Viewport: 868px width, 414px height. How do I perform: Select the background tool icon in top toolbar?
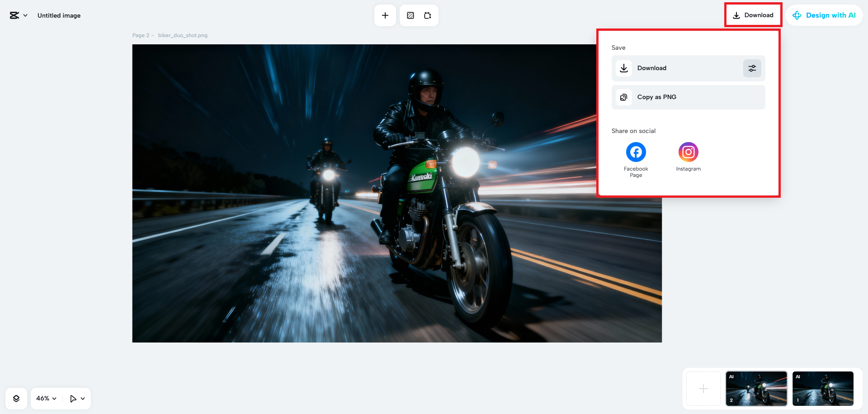click(410, 15)
